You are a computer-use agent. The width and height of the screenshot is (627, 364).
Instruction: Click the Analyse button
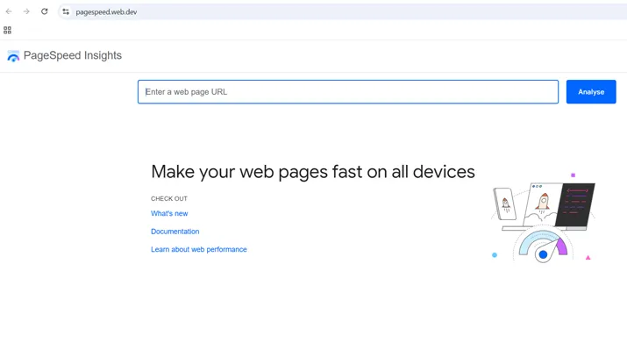[591, 91]
